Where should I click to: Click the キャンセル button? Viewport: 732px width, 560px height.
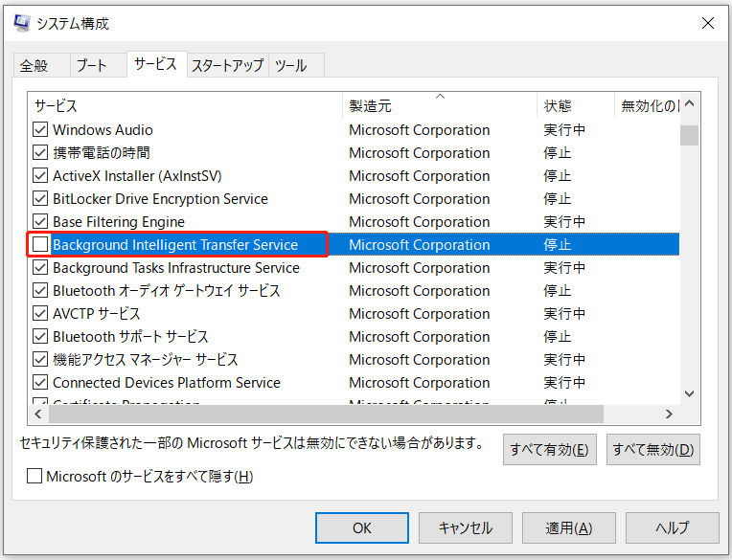click(x=466, y=527)
